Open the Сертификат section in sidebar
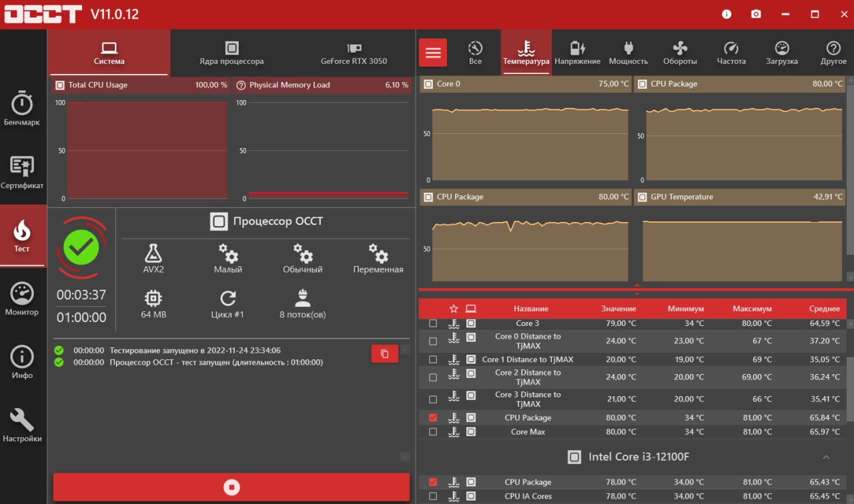854x504 pixels. pos(22,172)
